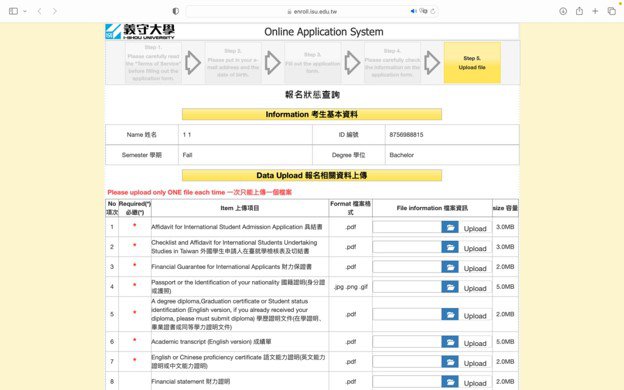Click the File information column header
This screenshot has height=390, width=624.
tap(432, 208)
